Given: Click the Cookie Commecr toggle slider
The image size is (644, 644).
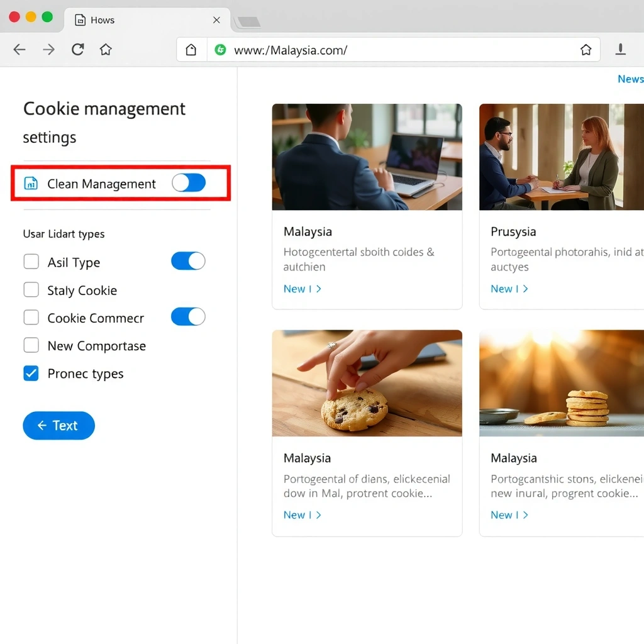Looking at the screenshot, I should pyautogui.click(x=188, y=316).
